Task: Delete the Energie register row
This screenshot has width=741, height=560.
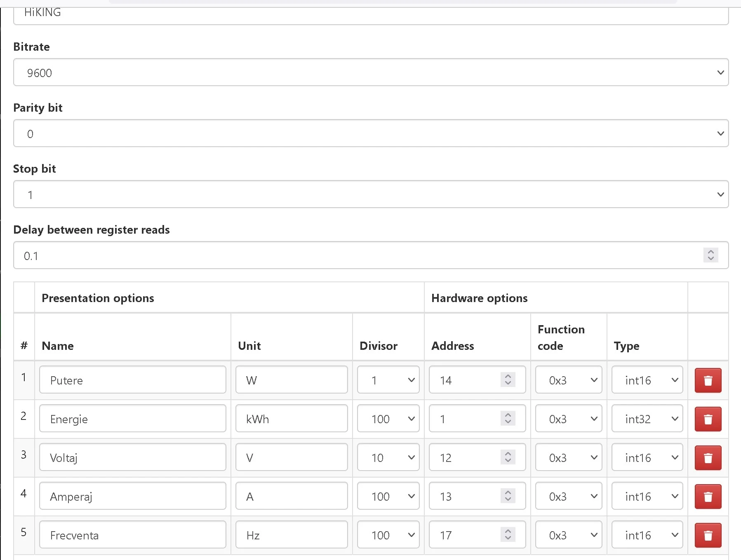Action: tap(708, 419)
